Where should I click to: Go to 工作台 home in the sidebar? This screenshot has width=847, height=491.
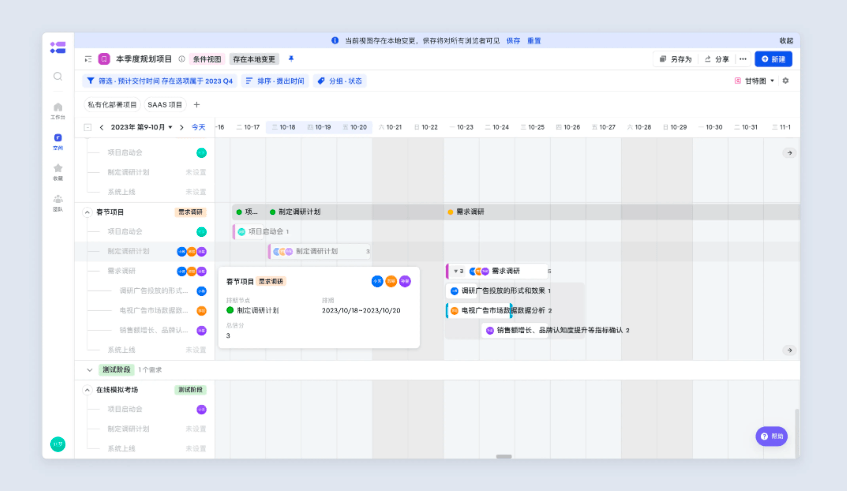coord(58,111)
